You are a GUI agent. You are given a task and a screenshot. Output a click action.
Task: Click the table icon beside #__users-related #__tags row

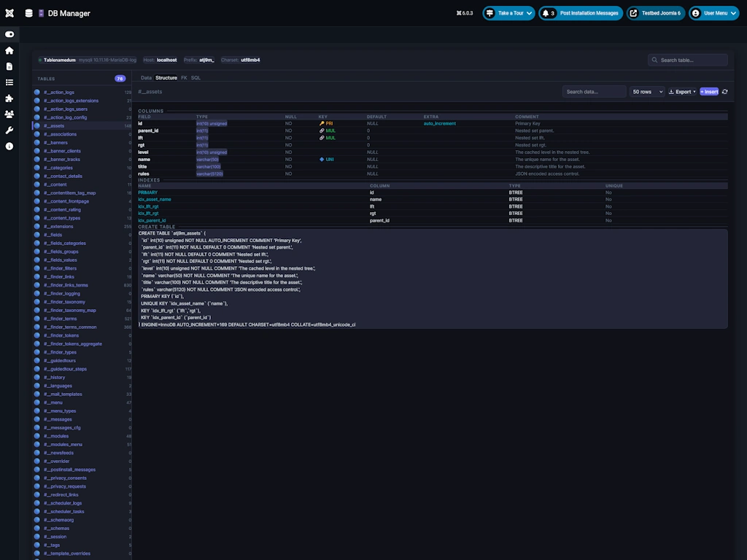click(x=37, y=545)
